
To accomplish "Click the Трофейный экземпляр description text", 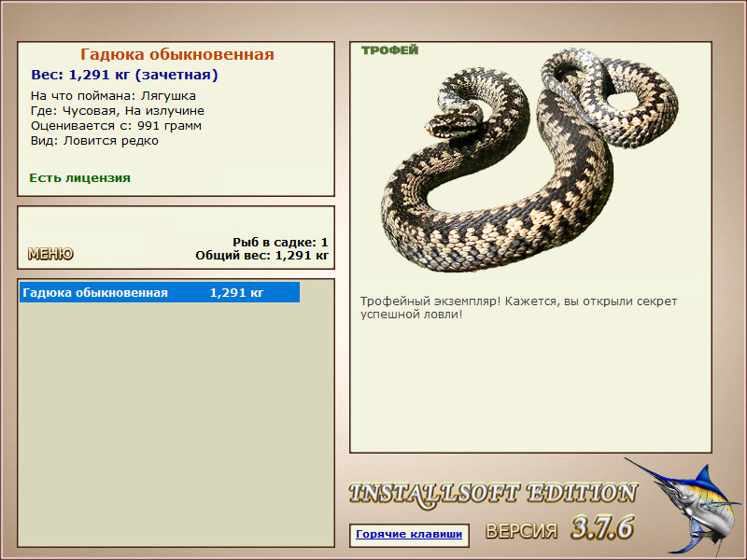I will click(518, 308).
